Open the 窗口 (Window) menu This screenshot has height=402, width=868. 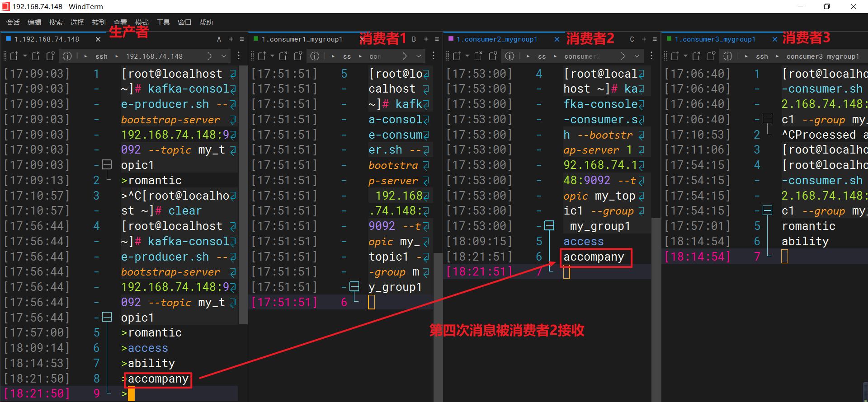pyautogui.click(x=184, y=23)
